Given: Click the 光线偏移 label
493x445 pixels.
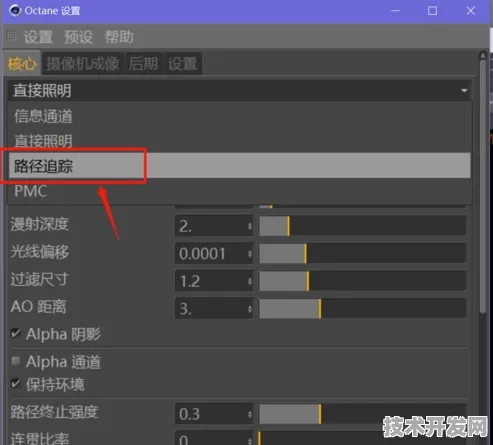Looking at the screenshot, I should (40, 252).
